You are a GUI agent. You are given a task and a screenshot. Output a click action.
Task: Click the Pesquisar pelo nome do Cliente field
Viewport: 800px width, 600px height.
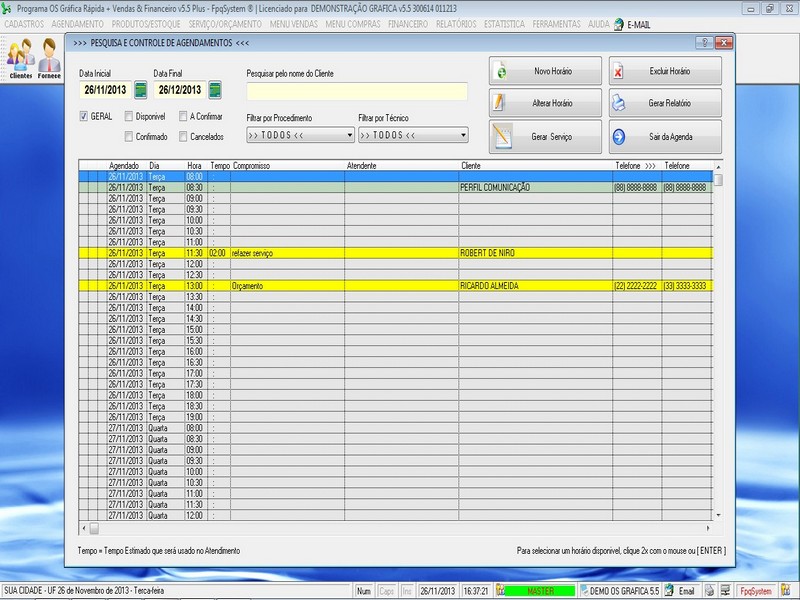pyautogui.click(x=356, y=91)
